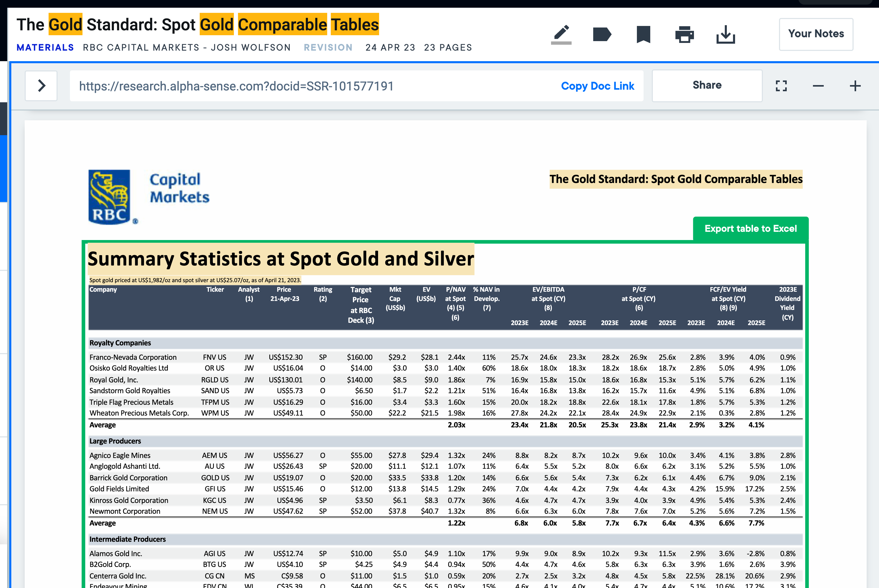This screenshot has height=588, width=879.
Task: Click Triple Flag Precious Metals name
Action: 131,402
